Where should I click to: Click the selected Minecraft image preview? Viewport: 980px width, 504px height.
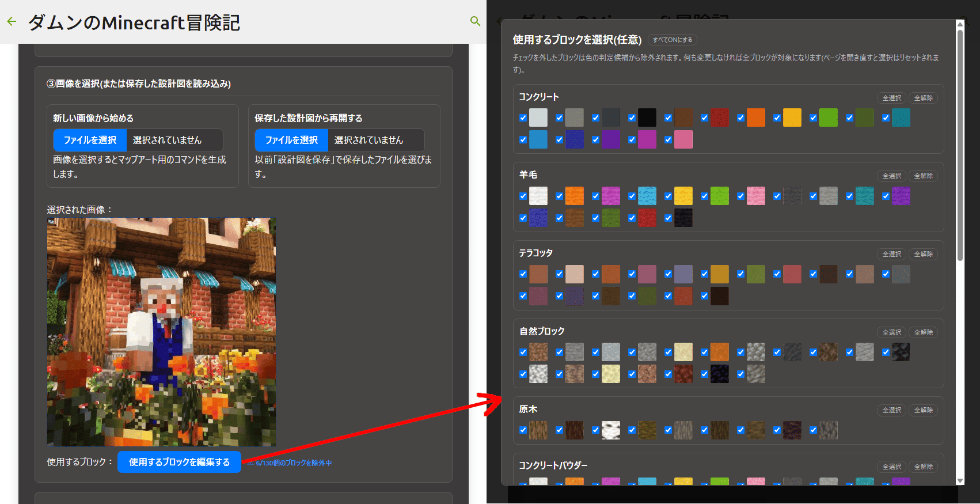coord(161,332)
